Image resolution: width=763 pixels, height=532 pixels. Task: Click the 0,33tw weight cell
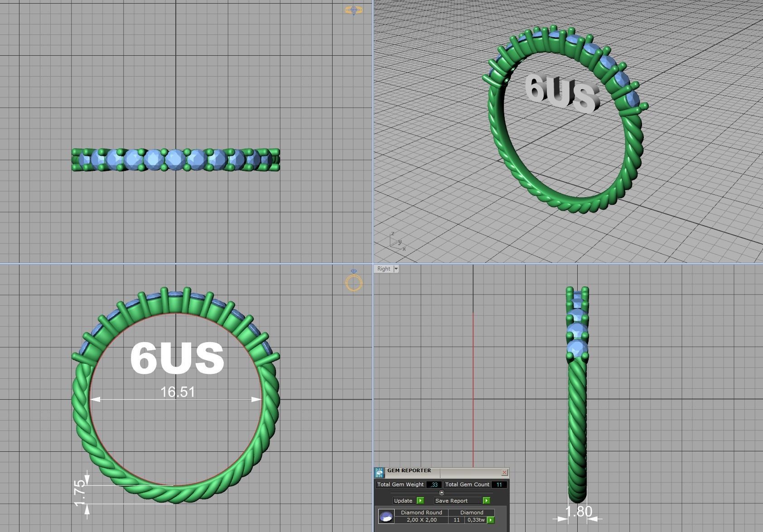pos(476,520)
